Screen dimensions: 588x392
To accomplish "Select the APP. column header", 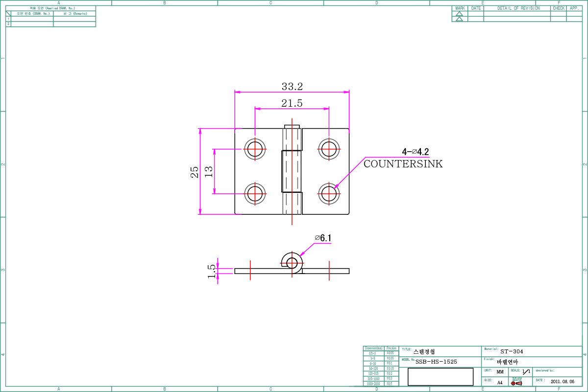I will (x=574, y=8).
